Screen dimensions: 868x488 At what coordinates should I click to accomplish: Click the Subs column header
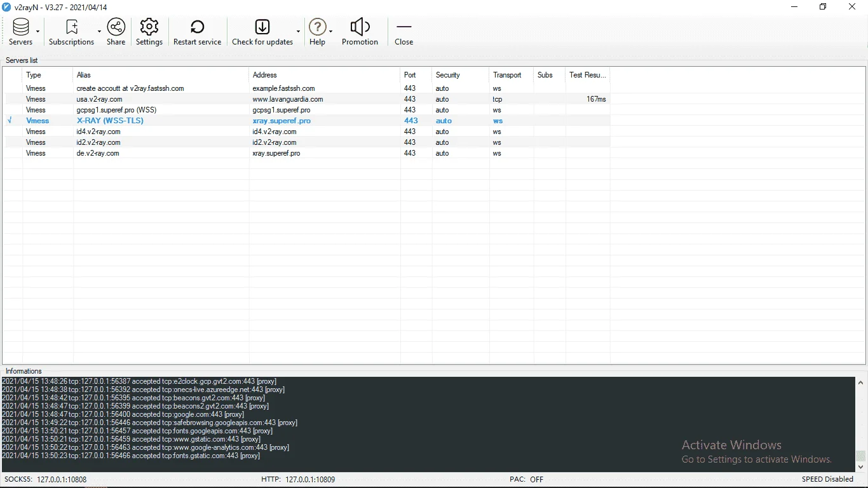(550, 75)
